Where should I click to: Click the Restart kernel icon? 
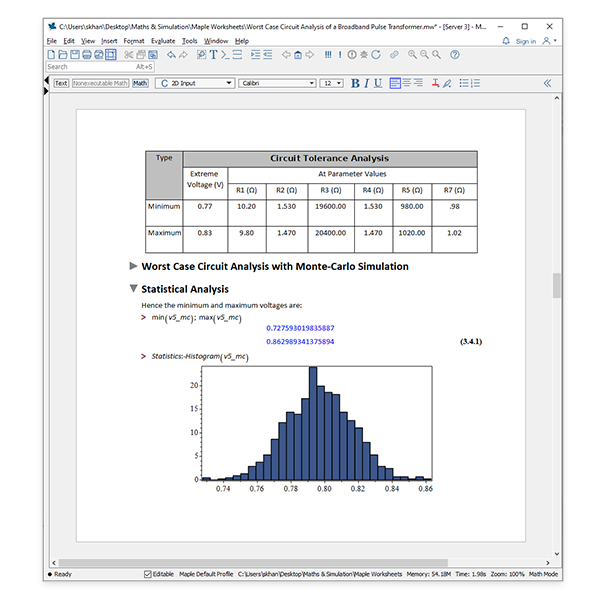(375, 54)
